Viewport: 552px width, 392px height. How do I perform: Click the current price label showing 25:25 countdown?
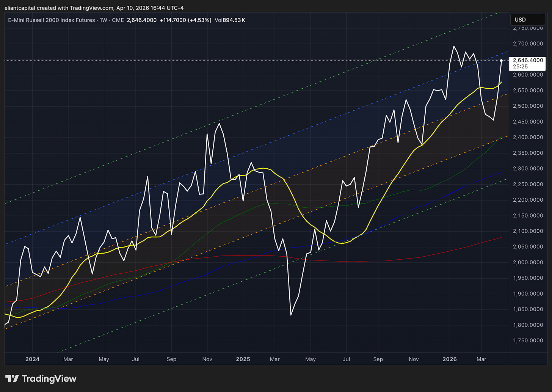coord(528,63)
